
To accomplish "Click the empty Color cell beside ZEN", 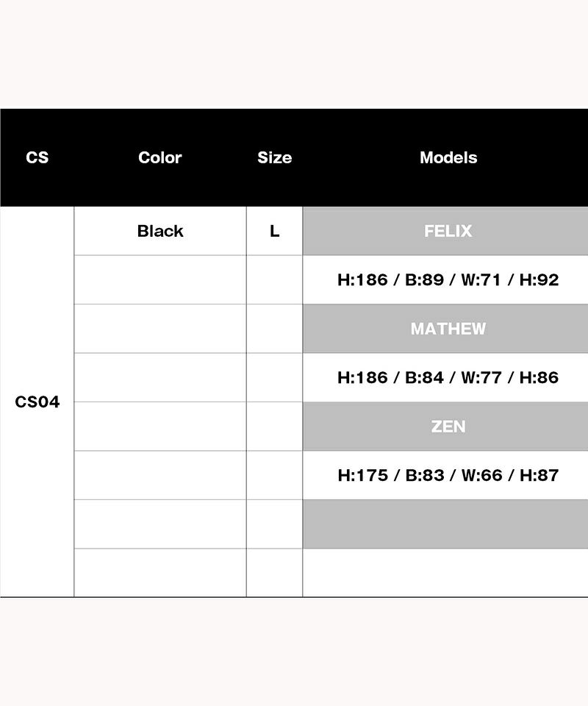I will (x=159, y=427).
